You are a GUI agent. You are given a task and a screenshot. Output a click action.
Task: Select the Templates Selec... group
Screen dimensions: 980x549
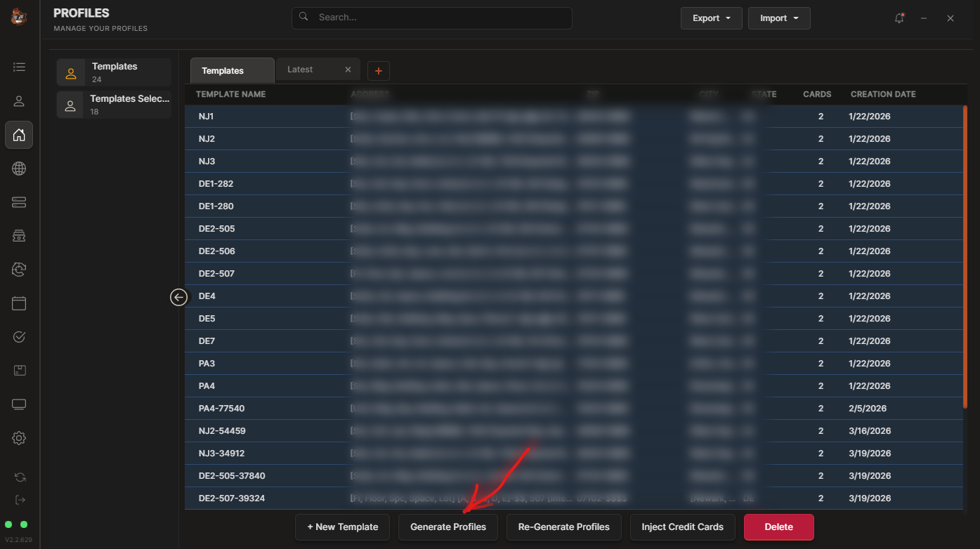pyautogui.click(x=114, y=105)
